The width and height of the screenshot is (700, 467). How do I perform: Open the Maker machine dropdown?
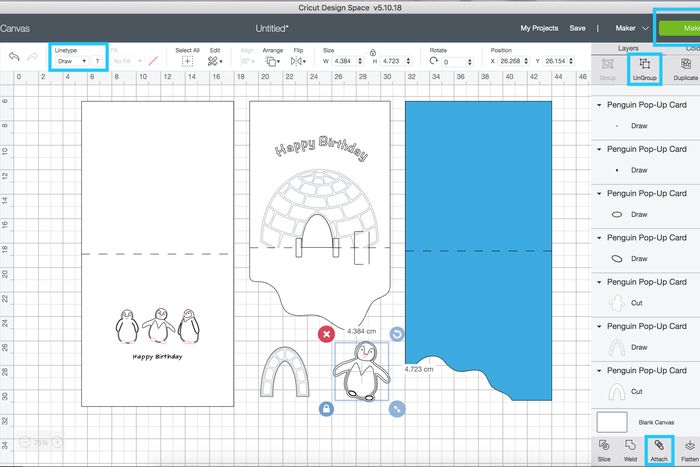pyautogui.click(x=632, y=28)
